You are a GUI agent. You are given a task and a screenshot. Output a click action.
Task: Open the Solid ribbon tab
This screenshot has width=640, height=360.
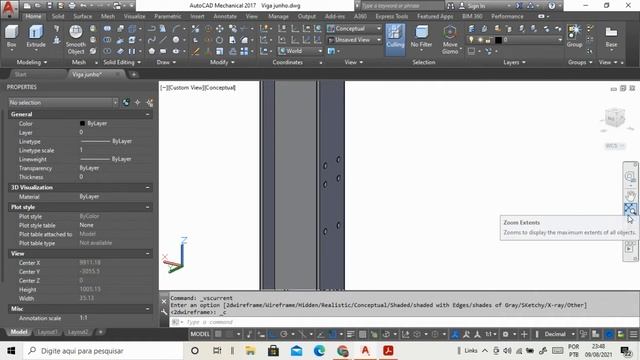click(58, 16)
